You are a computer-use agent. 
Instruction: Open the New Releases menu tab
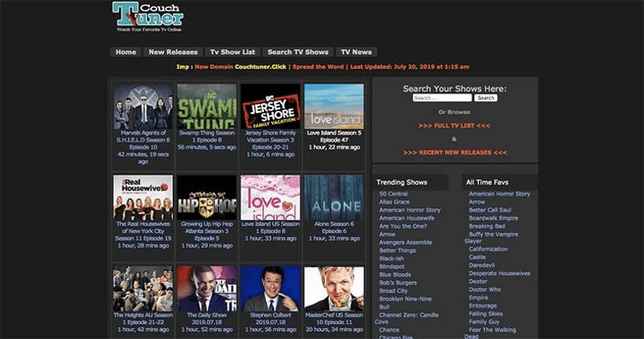(x=172, y=52)
